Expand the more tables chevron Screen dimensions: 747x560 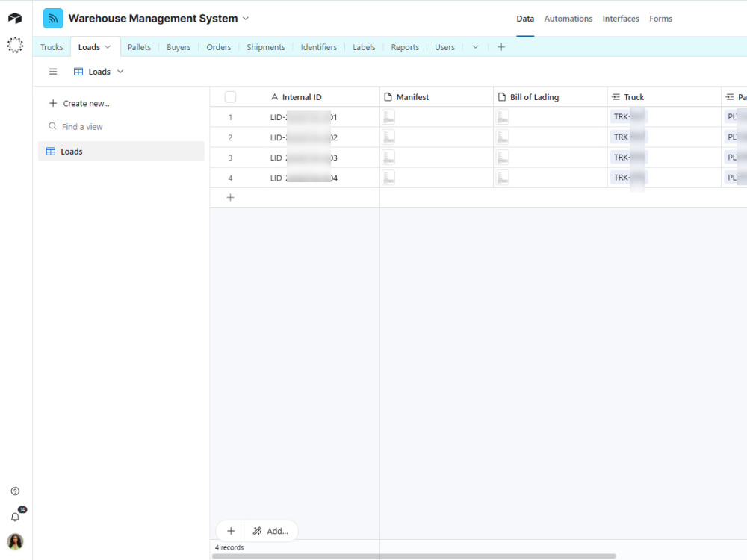[x=475, y=46]
